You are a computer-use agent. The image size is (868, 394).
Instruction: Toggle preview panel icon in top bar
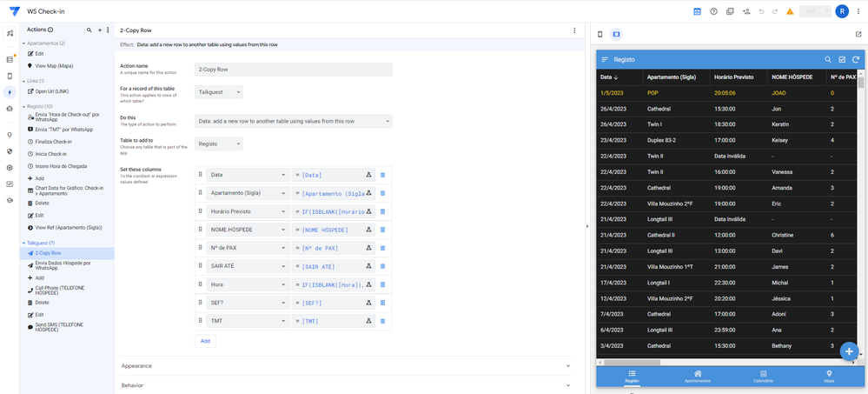(x=698, y=11)
